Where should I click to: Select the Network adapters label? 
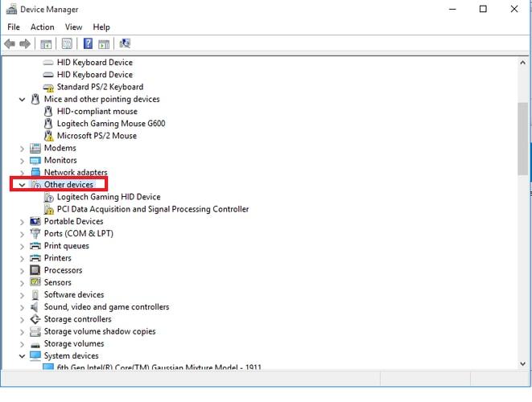tap(76, 172)
